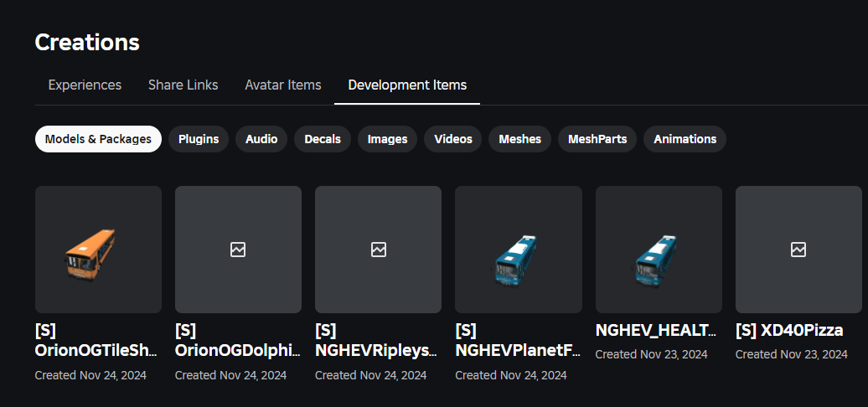Show the Audio category
The width and height of the screenshot is (868, 407).
click(x=261, y=139)
